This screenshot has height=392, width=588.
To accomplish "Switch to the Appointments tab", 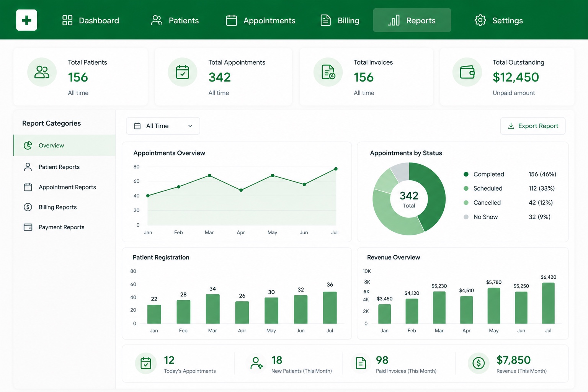I will [261, 20].
